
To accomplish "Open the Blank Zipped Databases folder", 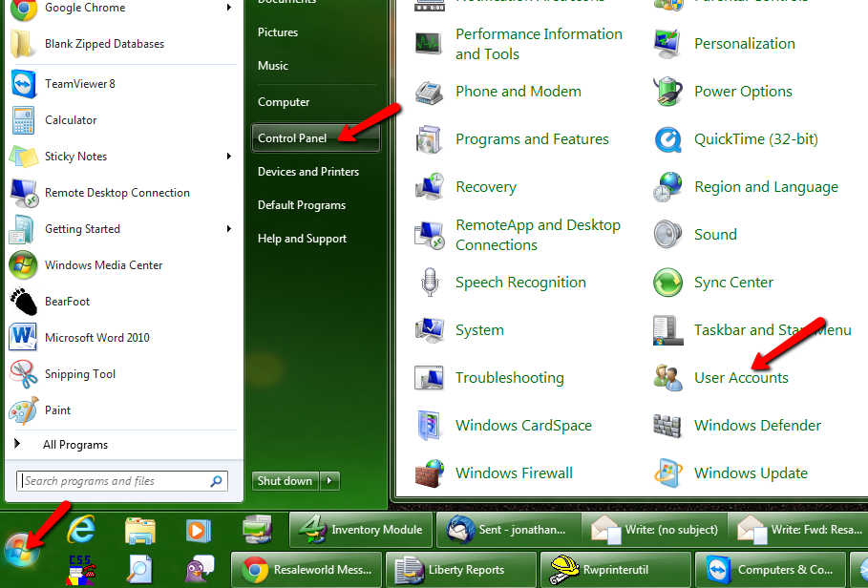I will pos(124,44).
